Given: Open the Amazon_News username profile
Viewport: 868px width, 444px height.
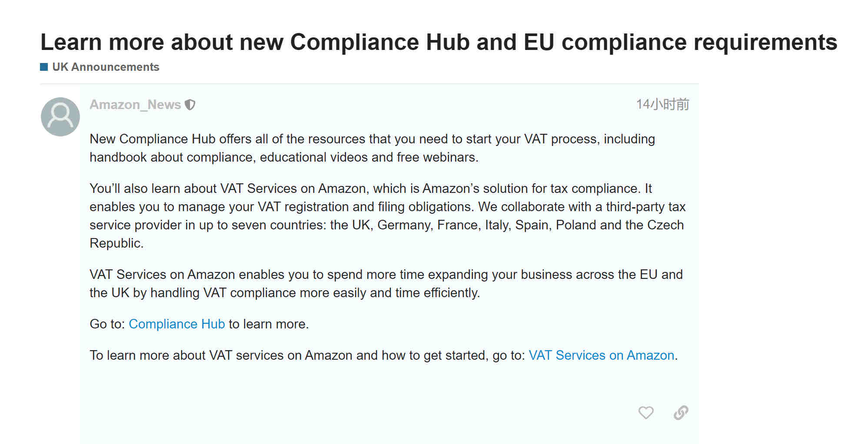Looking at the screenshot, I should pyautogui.click(x=135, y=105).
